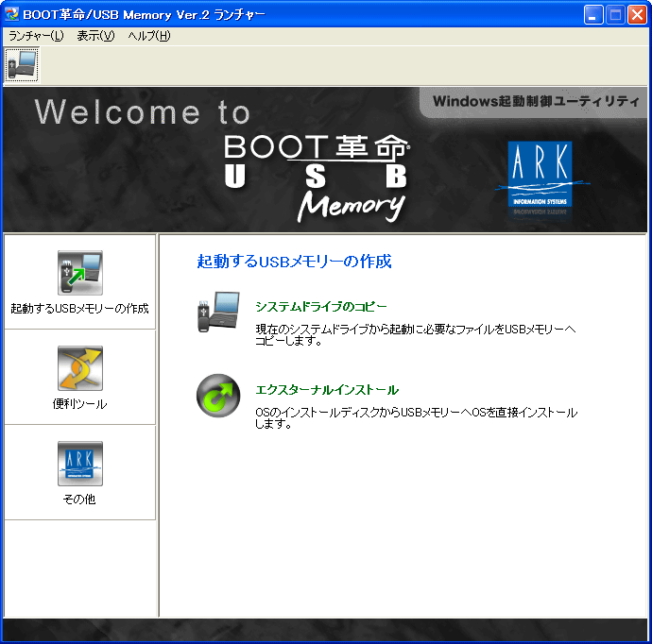Image resolution: width=652 pixels, height=644 pixels.
Task: Open the 表示(V) menu
Action: (95, 36)
